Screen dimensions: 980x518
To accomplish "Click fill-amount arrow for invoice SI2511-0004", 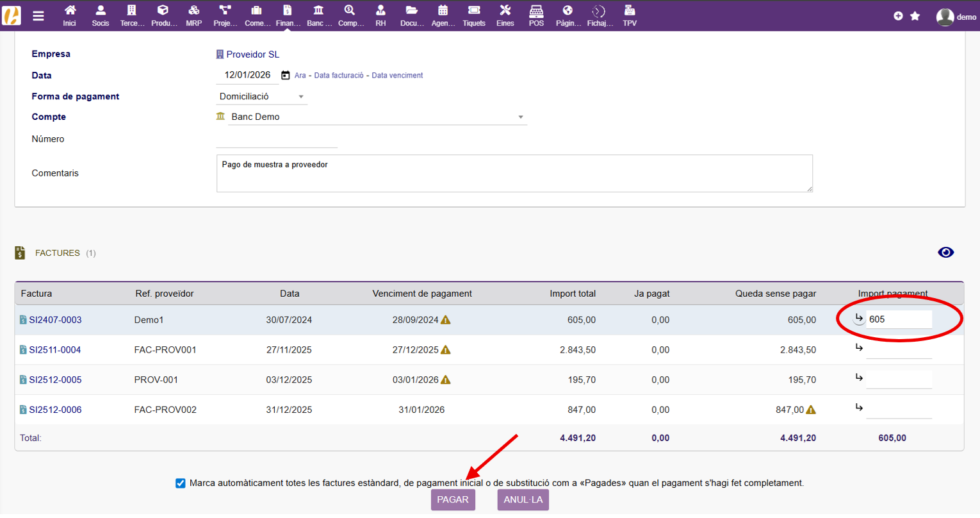I will 859,347.
